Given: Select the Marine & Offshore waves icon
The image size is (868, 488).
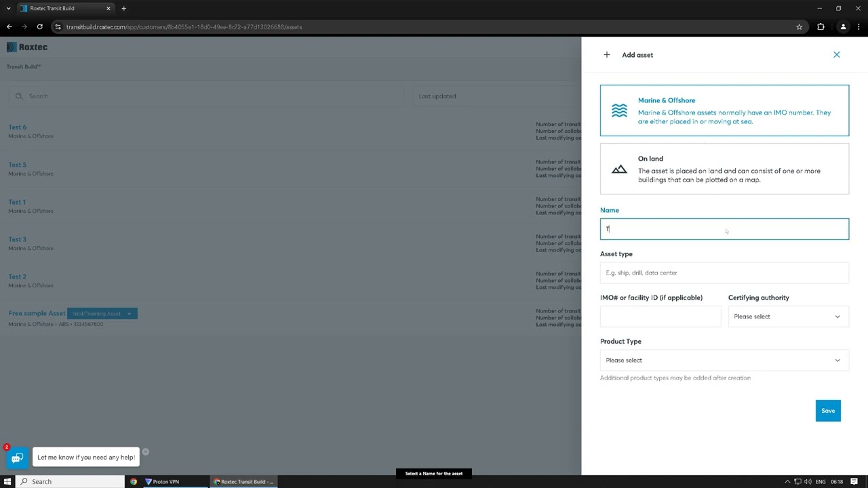Looking at the screenshot, I should [619, 110].
